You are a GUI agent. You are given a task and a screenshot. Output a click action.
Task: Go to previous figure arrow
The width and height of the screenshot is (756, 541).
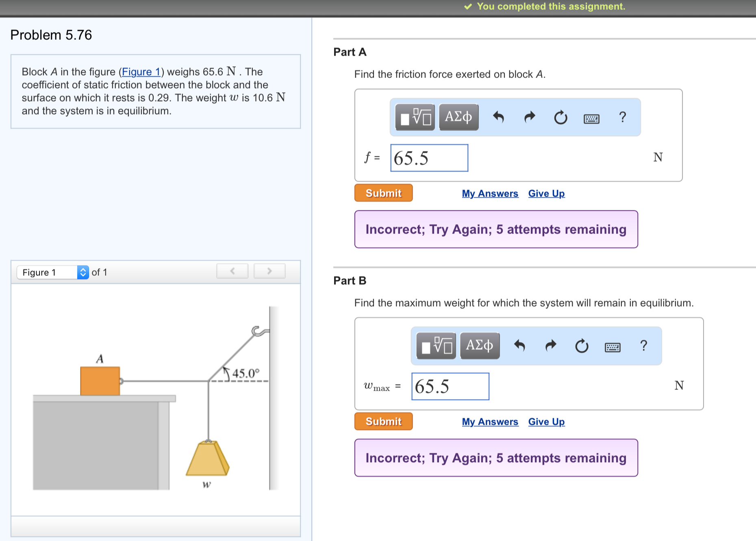click(x=232, y=271)
